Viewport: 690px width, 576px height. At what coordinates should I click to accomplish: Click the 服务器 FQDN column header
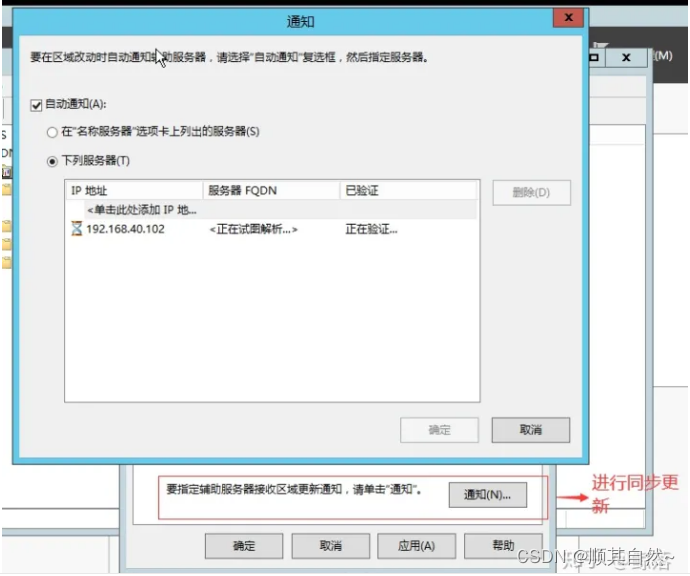click(x=271, y=191)
